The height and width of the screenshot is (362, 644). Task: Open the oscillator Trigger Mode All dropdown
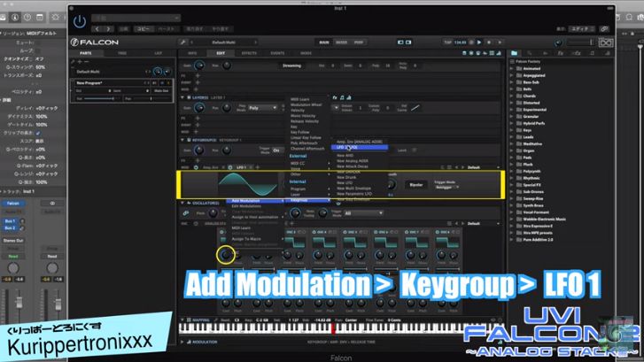(x=364, y=213)
